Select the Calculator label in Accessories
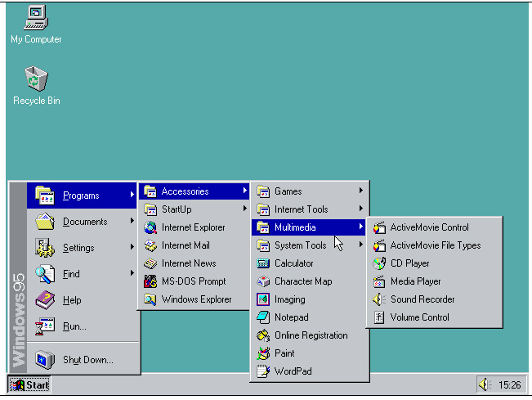Viewport: 532px width, 400px height. (294, 263)
